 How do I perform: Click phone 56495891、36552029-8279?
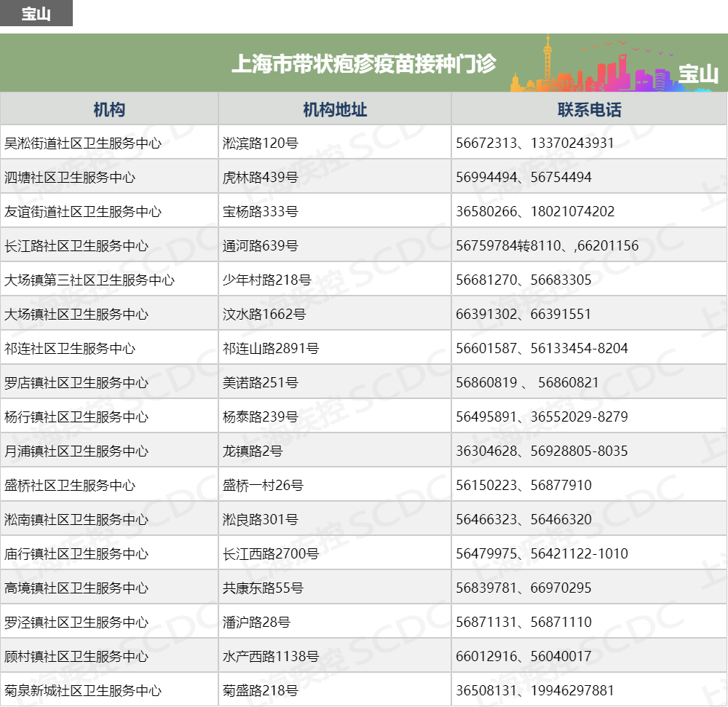[542, 417]
